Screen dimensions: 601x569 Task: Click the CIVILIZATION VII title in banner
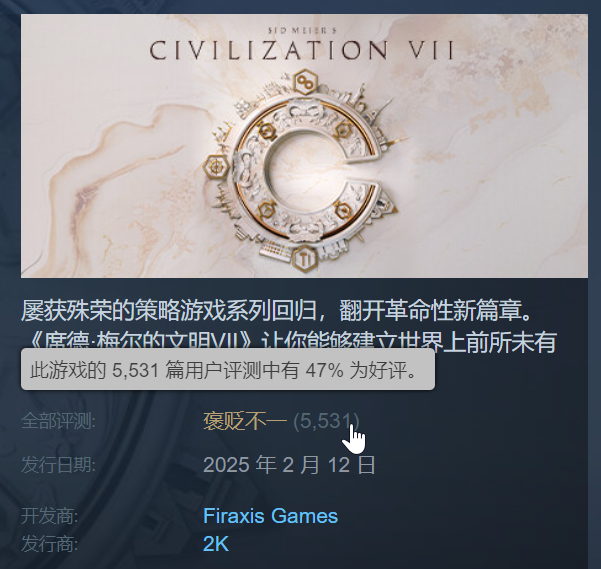coord(302,50)
